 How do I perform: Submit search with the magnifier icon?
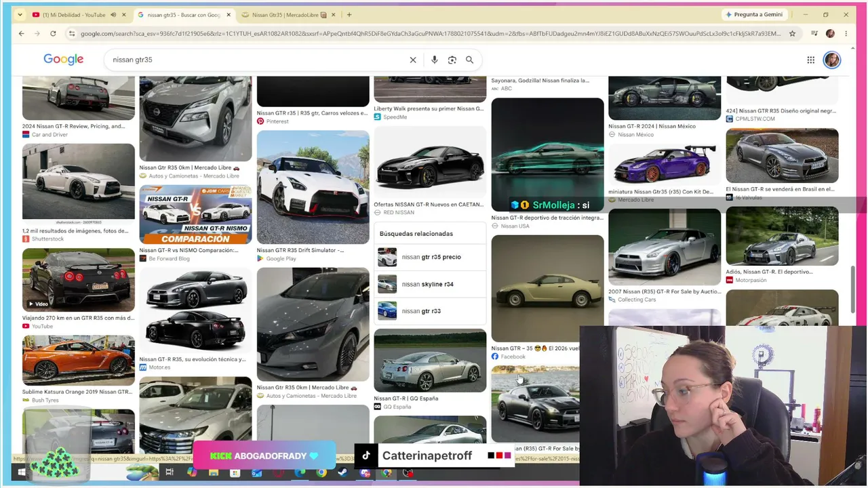coord(469,60)
